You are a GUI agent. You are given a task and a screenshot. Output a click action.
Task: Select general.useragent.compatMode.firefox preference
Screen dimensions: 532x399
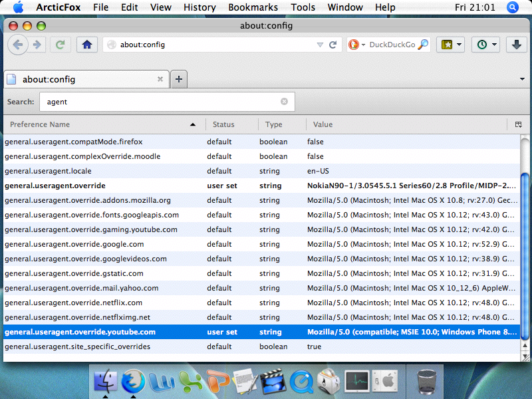pos(261,142)
